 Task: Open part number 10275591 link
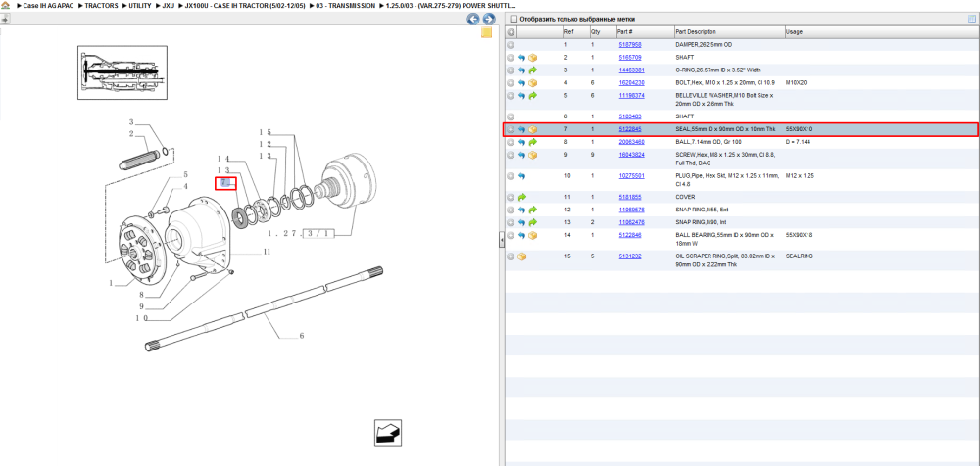[631, 176]
